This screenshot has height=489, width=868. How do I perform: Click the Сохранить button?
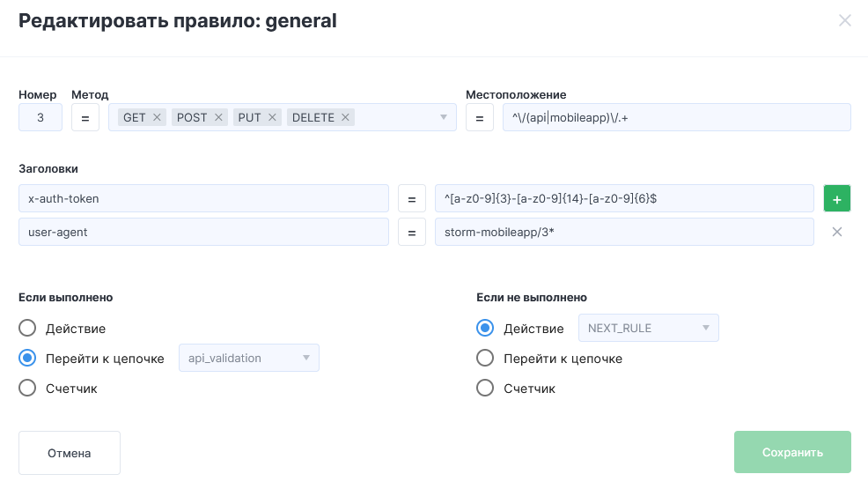(792, 453)
